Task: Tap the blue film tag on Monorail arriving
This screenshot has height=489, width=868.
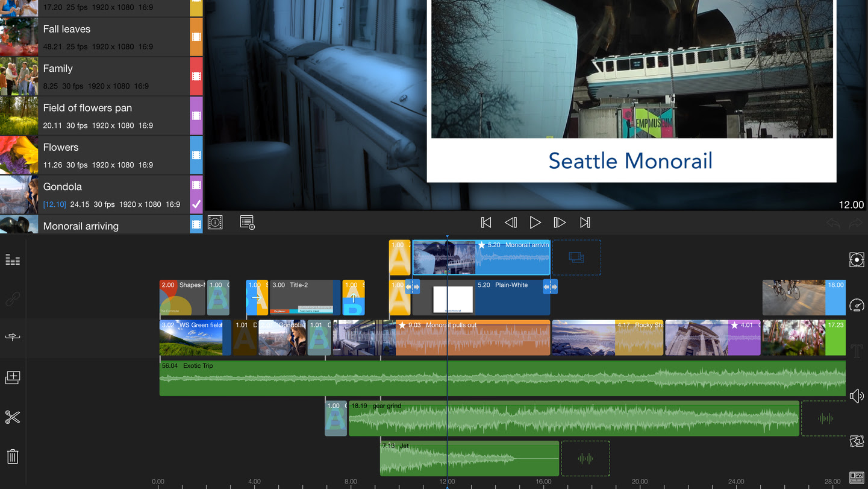Action: click(196, 224)
